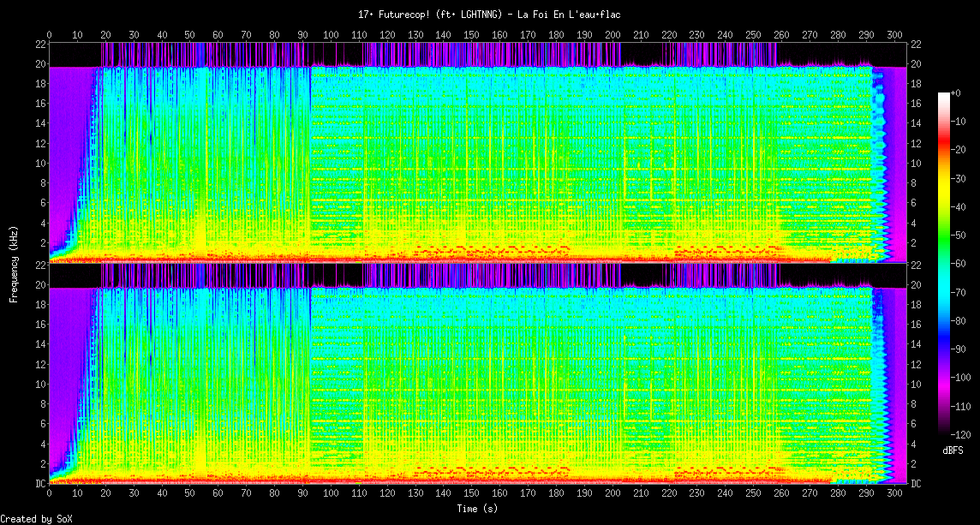Select the 150 tick on the bottom time axis
980x525 pixels.
click(x=471, y=494)
